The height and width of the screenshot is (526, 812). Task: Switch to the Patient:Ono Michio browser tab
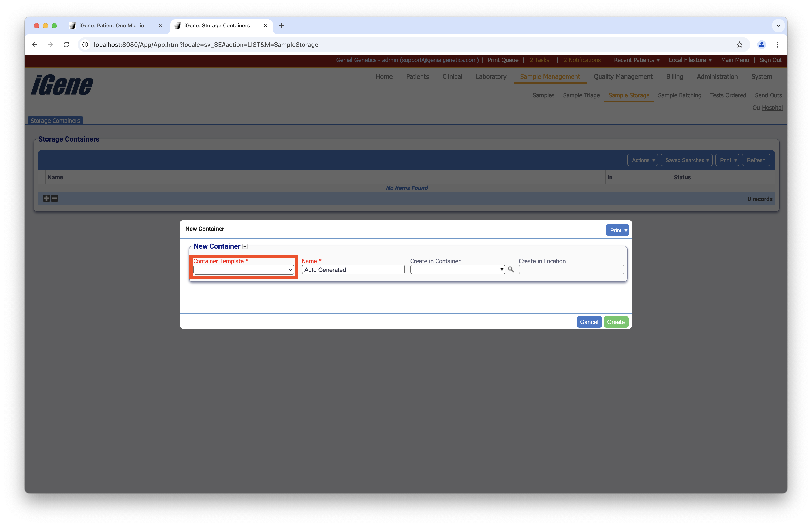pyautogui.click(x=111, y=25)
